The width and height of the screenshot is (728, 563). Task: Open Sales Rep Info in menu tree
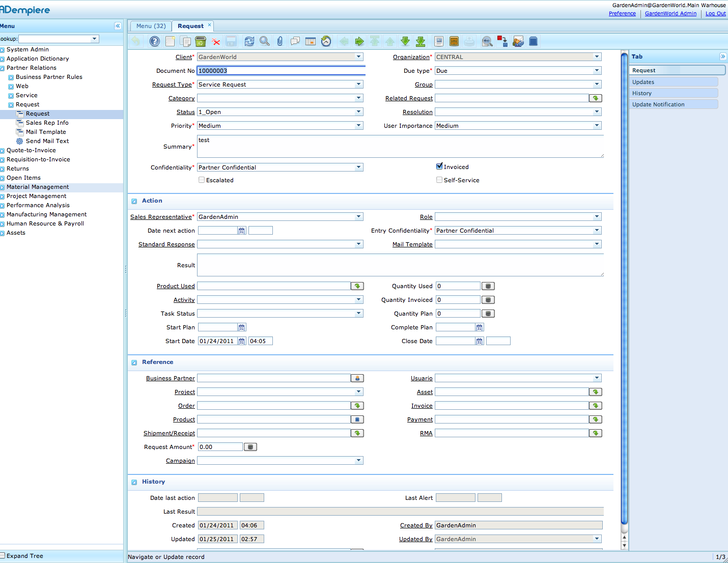47,123
